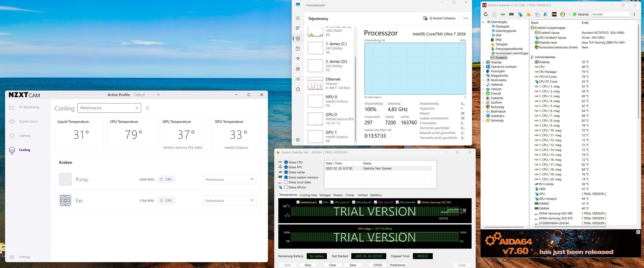Switch to the Statistics tab

376,195
